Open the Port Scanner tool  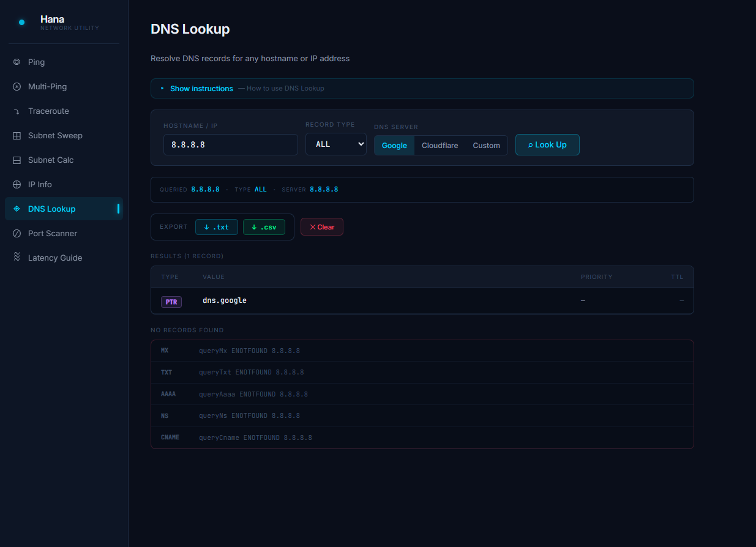pos(64,233)
